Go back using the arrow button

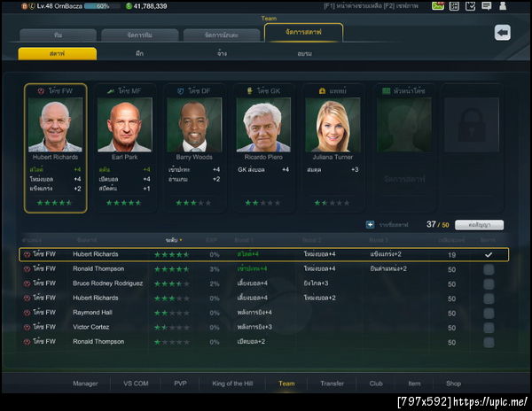pyautogui.click(x=502, y=33)
